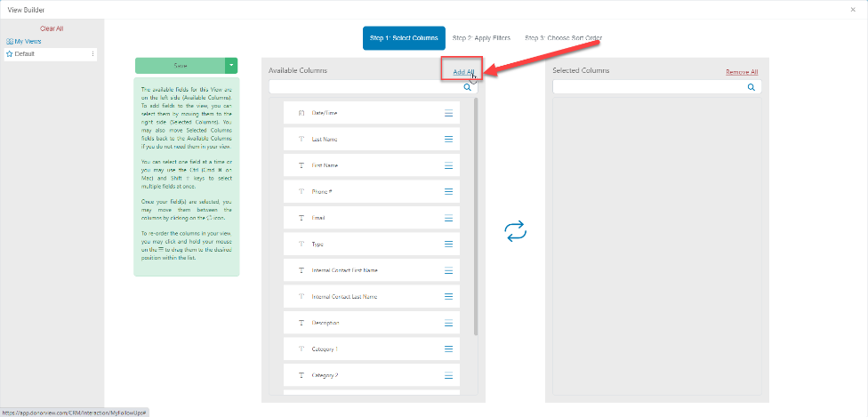Go to Step 2: Apply Filters tab
Screen dimensions: 868x417
[481, 38]
